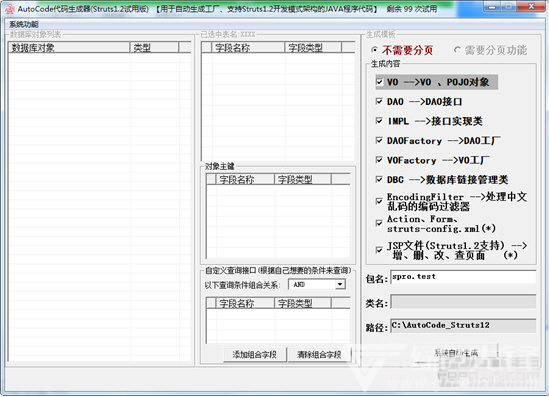Image resolution: width=549 pixels, height=397 pixels.
Task: Click 字段名称 header in 对象主键 list
Action: point(245,180)
